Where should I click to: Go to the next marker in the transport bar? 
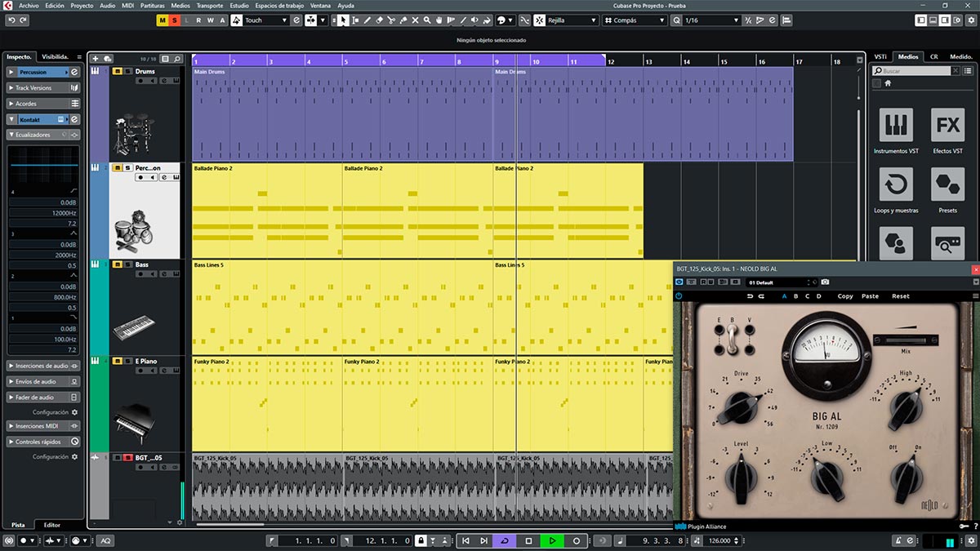pyautogui.click(x=483, y=540)
